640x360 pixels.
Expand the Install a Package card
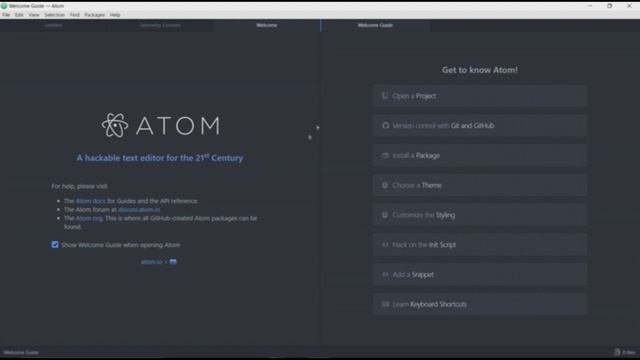[x=480, y=156]
